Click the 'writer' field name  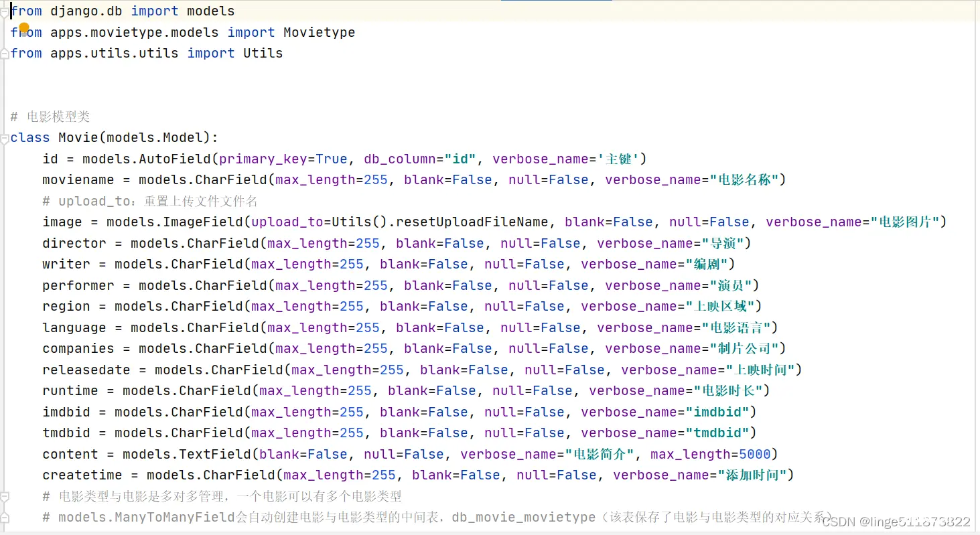tap(66, 264)
